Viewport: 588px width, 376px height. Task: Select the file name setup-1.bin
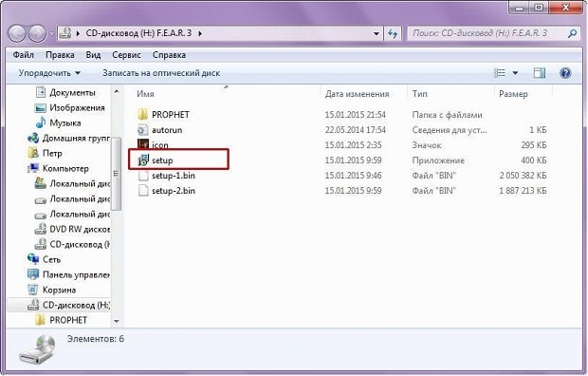174,176
